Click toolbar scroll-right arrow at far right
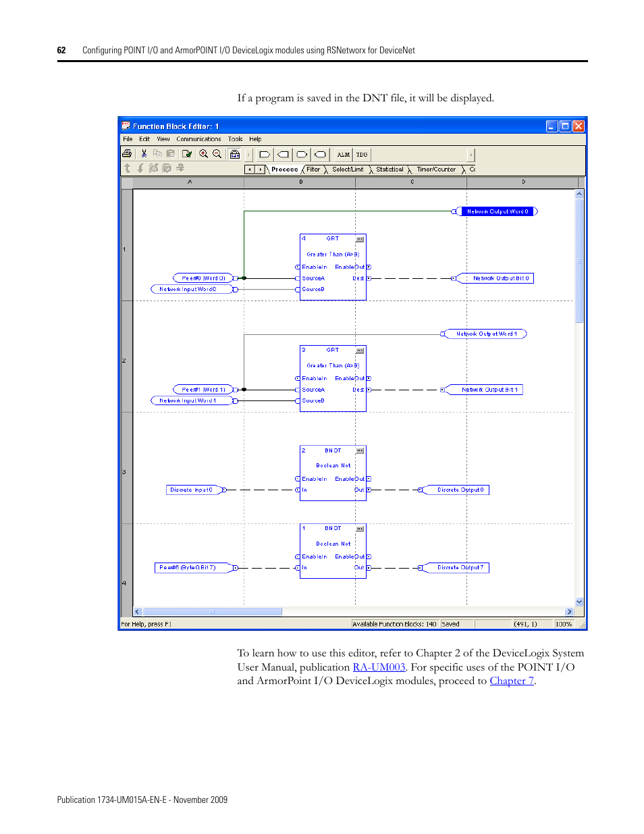This screenshot has height=834, width=644. pyautogui.click(x=471, y=155)
